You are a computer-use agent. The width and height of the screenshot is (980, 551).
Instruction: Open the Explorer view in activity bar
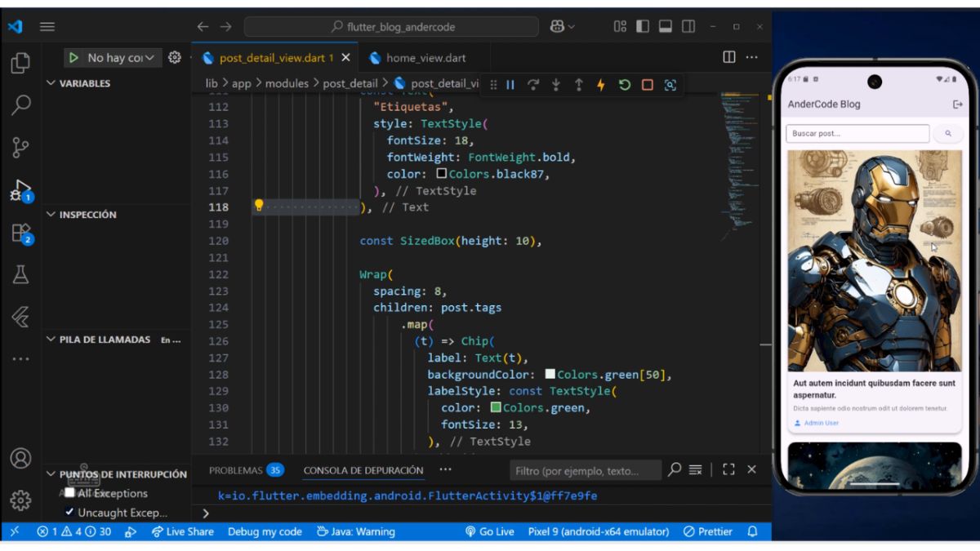click(x=20, y=63)
